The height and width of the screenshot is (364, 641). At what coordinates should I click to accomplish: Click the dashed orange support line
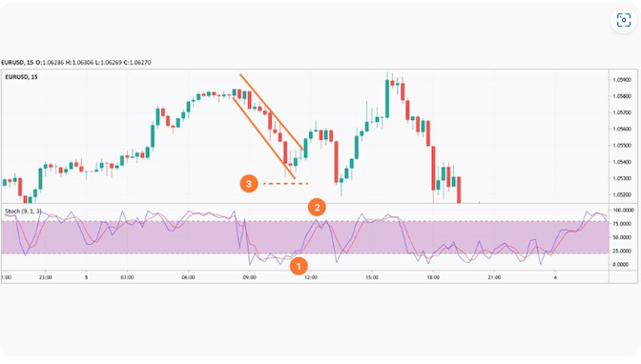(x=285, y=184)
